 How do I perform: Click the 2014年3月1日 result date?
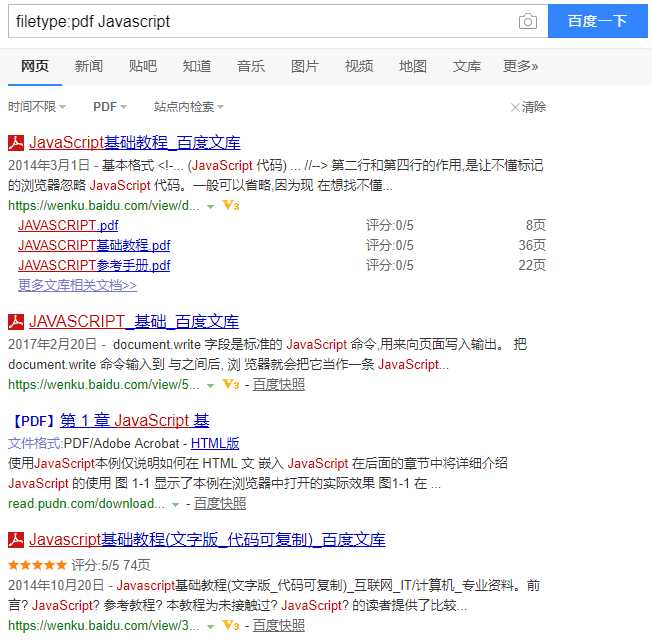coord(49,165)
